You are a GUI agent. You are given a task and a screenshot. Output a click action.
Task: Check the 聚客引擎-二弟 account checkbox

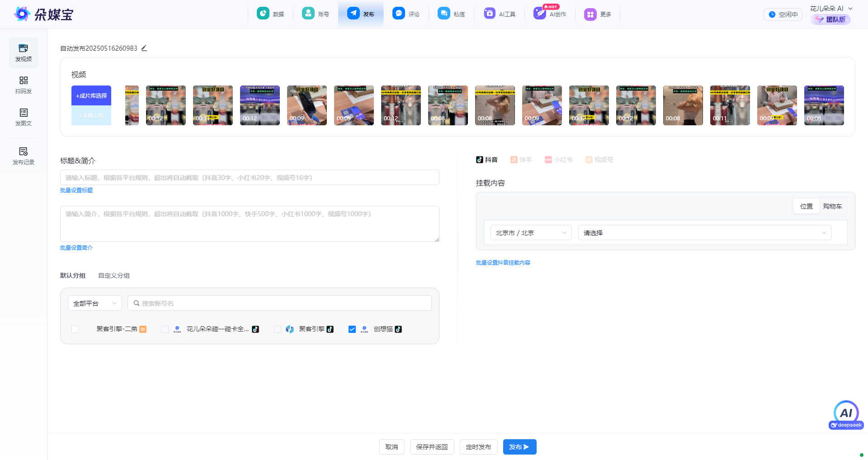(x=75, y=329)
